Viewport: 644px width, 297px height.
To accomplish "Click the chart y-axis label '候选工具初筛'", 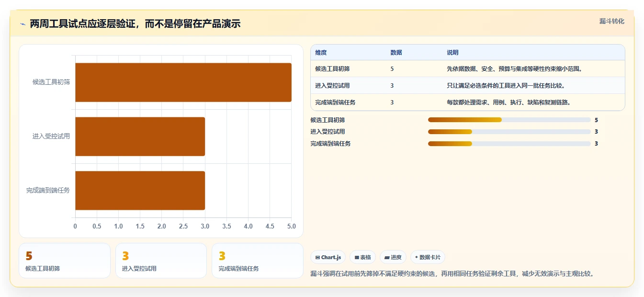I will 51,82.
